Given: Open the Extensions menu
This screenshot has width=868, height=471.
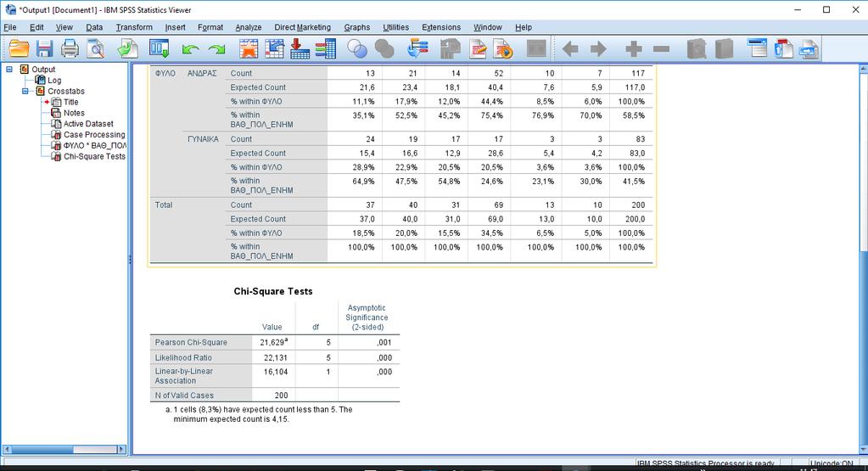Looking at the screenshot, I should coord(440,27).
